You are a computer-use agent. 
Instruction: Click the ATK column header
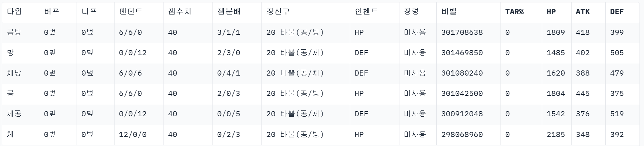(583, 12)
